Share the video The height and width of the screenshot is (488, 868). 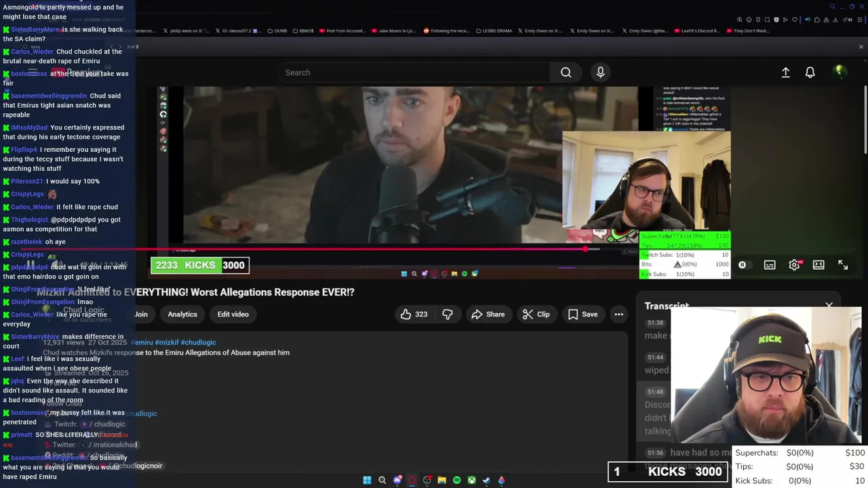488,314
